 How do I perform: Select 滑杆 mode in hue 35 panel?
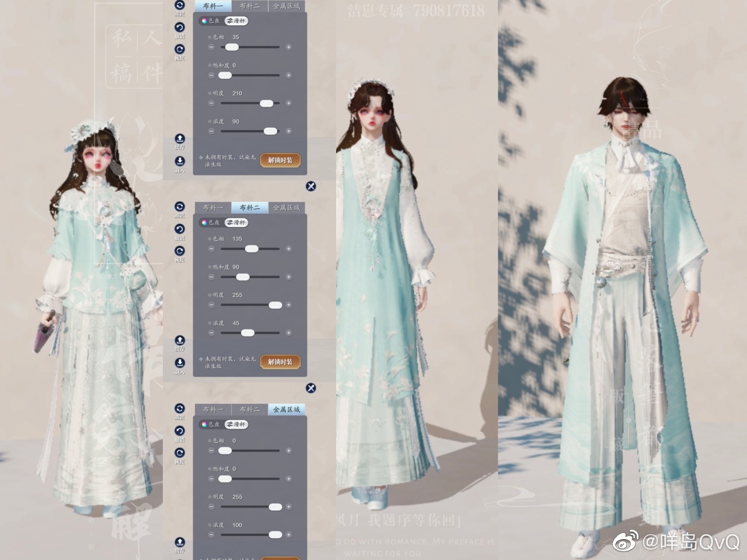[236, 21]
